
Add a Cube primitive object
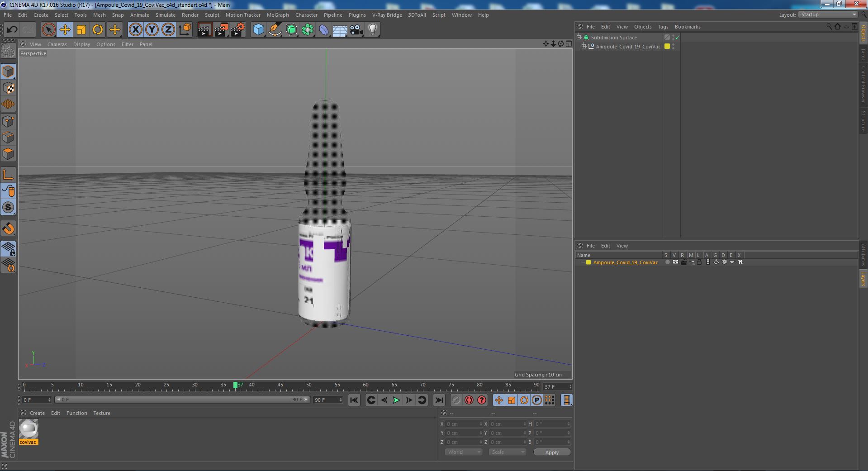tap(258, 30)
